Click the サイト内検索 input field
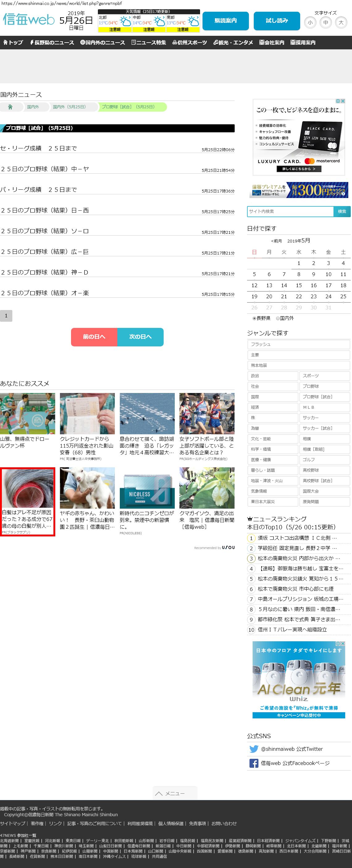 coord(290,211)
